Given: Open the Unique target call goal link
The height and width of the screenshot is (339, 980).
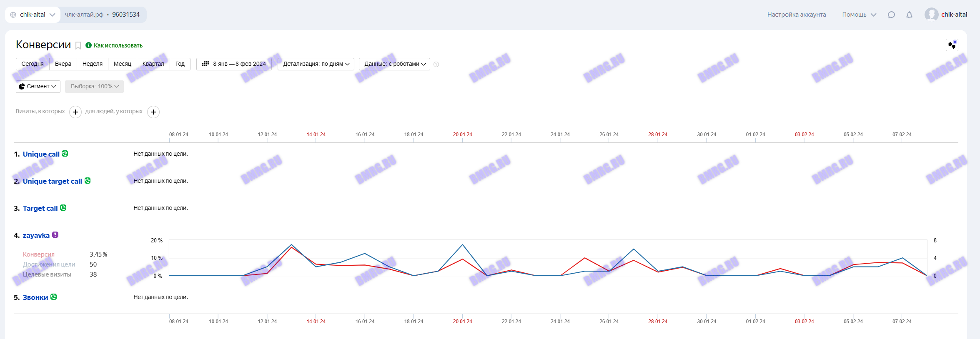Looking at the screenshot, I should 52,181.
